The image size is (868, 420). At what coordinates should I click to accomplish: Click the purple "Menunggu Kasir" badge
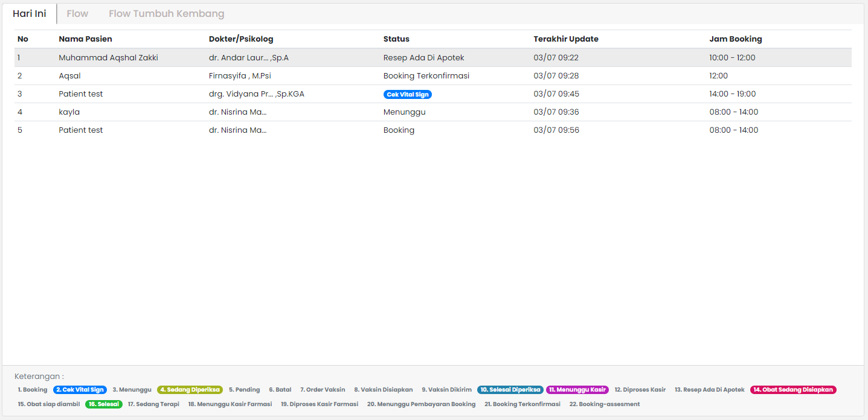(577, 389)
